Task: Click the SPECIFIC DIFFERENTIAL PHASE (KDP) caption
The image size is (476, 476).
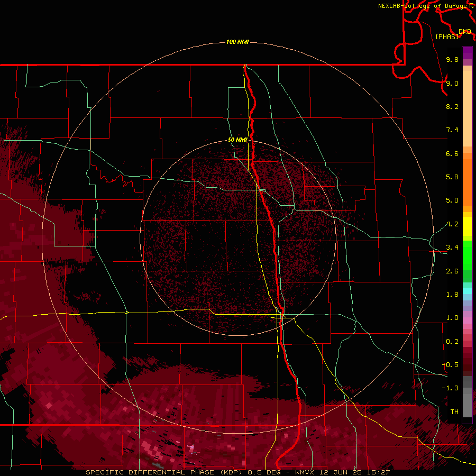Action: 165,472
